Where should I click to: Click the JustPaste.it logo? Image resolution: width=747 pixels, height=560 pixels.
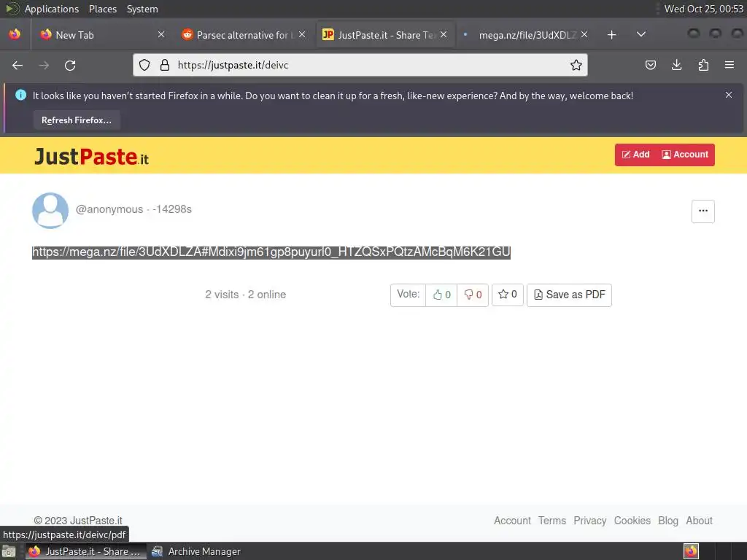(91, 156)
